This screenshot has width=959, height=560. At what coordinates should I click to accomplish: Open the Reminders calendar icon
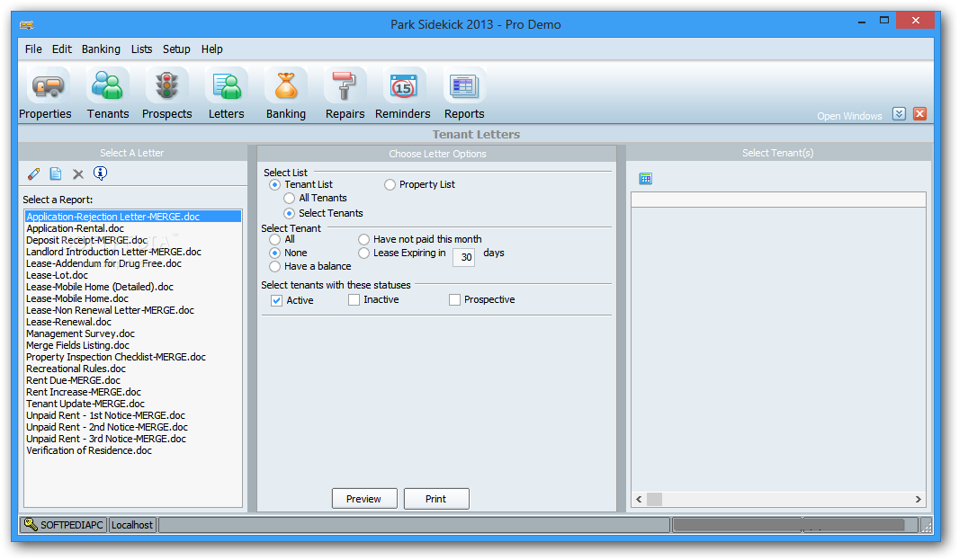[404, 87]
